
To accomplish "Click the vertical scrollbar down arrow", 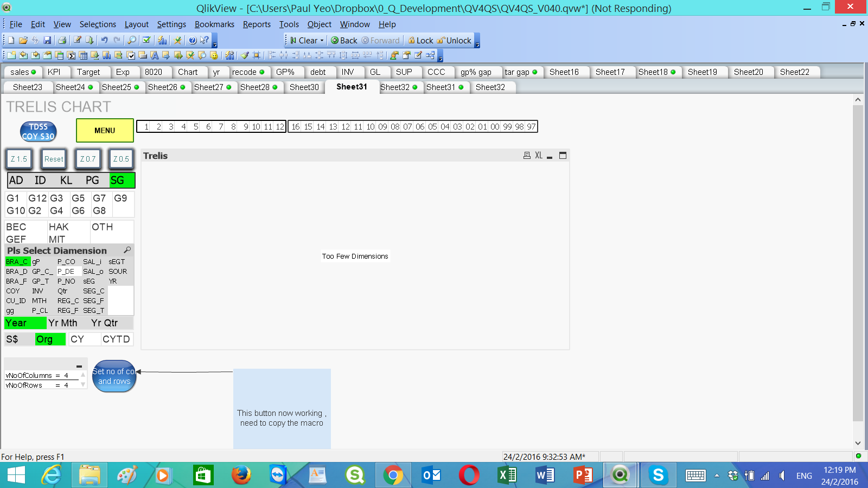I will click(x=858, y=443).
